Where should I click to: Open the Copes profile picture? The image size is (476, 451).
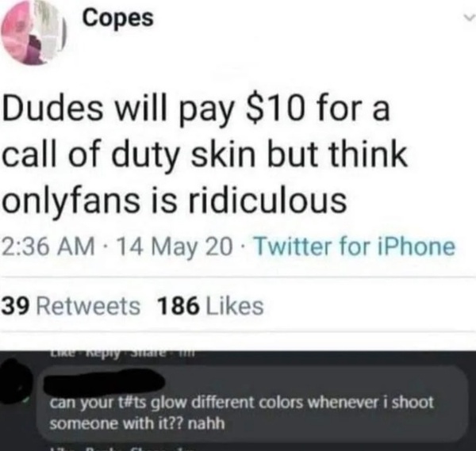33,34
